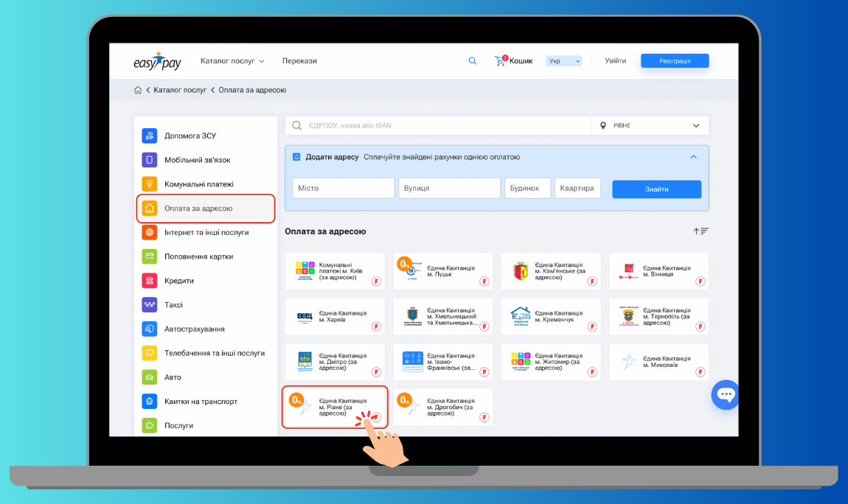Collapse the Додати адресу panel
848x504 pixels.
693,157
